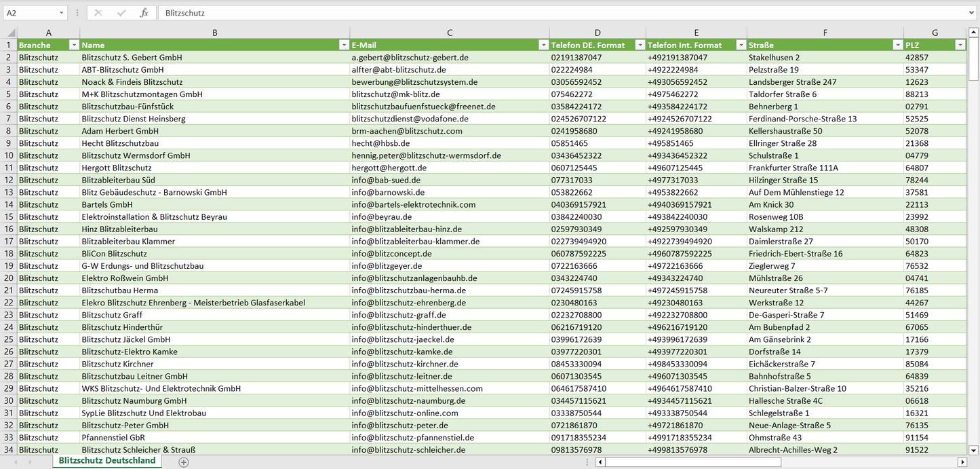Click into the formula bar showing Blitzschutz
The height and width of the screenshot is (469, 980).
pos(543,13)
